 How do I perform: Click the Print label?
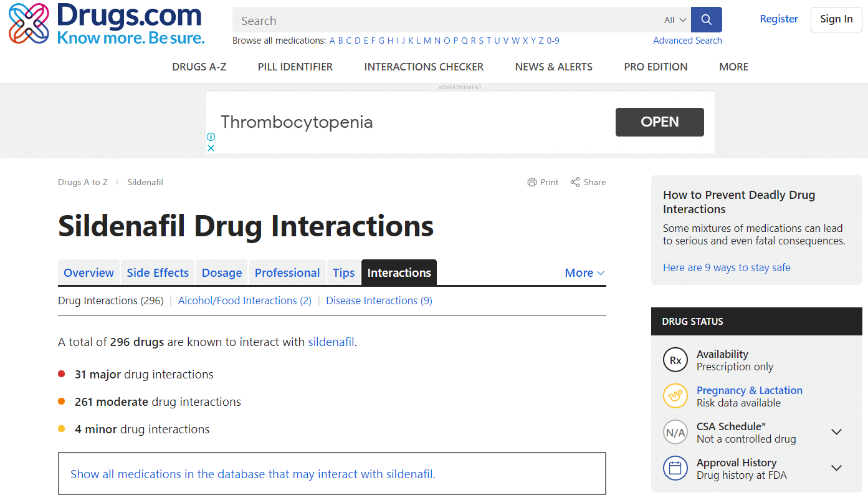click(550, 182)
